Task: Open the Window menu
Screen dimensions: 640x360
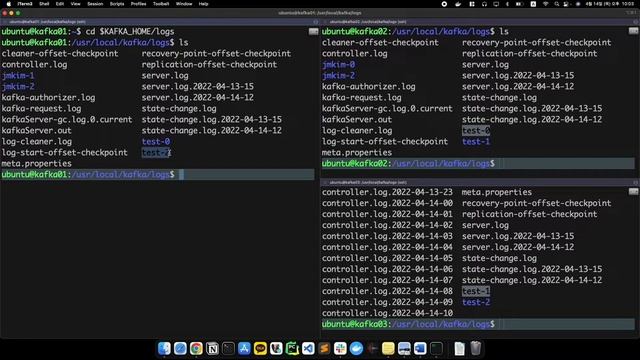Action: click(x=184, y=4)
